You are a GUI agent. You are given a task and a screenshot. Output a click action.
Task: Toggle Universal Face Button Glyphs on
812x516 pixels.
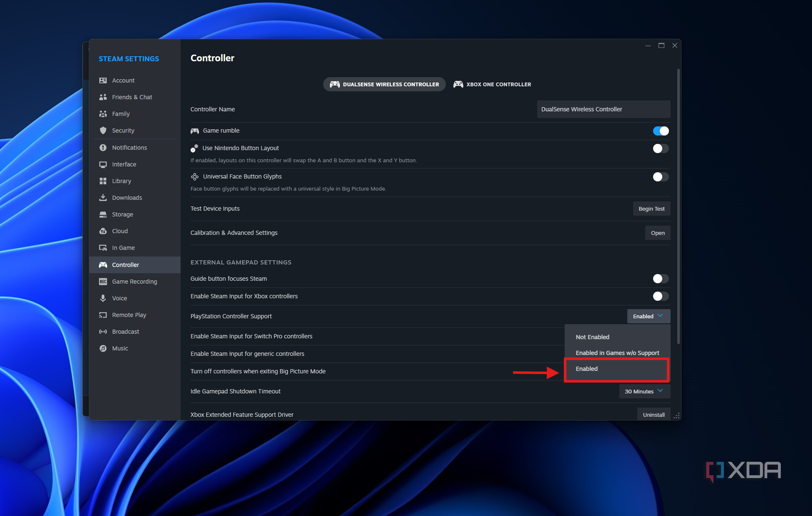click(x=661, y=177)
